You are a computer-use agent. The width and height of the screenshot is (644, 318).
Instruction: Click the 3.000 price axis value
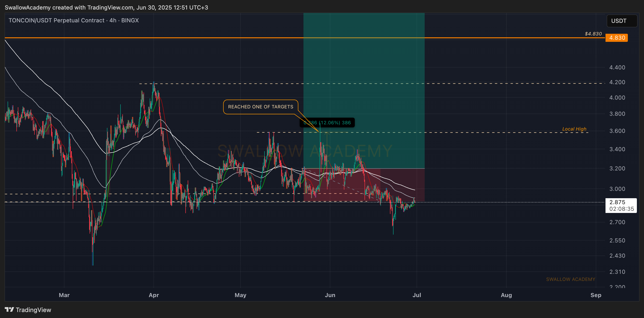point(617,189)
